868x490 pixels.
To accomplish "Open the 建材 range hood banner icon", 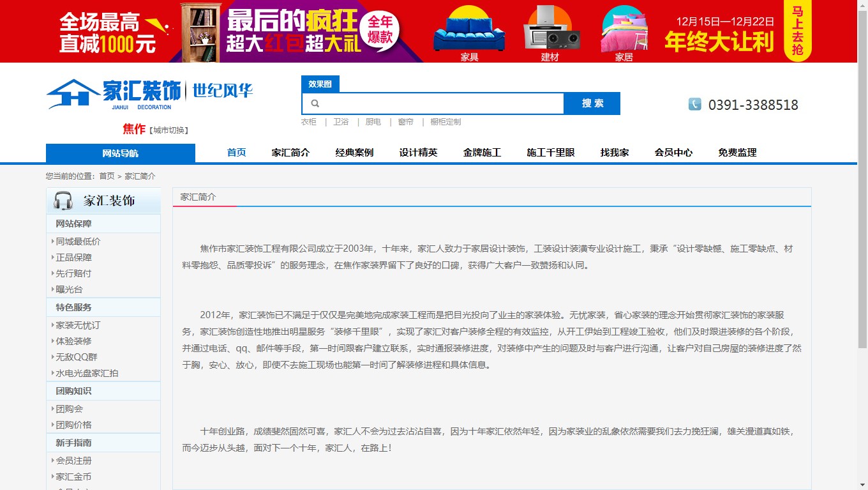I will click(x=550, y=32).
